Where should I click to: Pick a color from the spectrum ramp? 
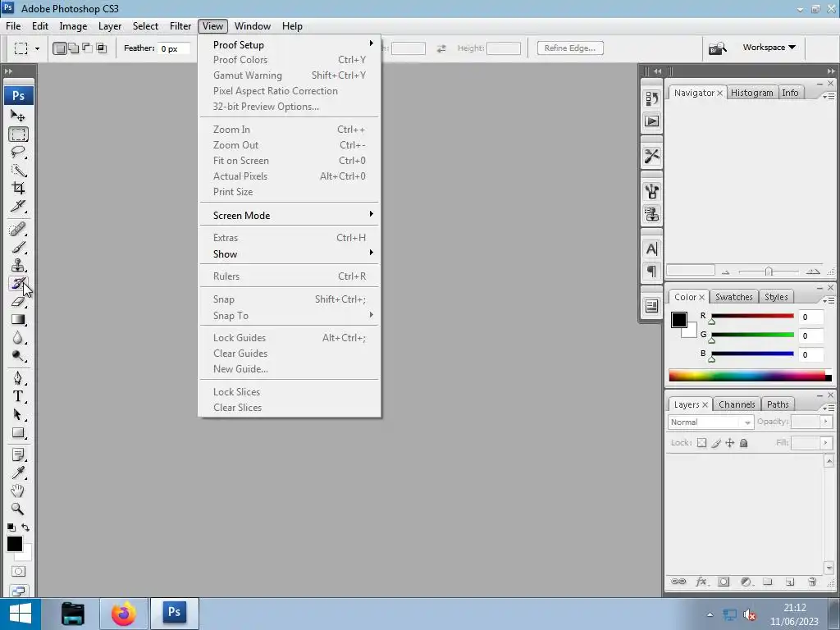(750, 376)
